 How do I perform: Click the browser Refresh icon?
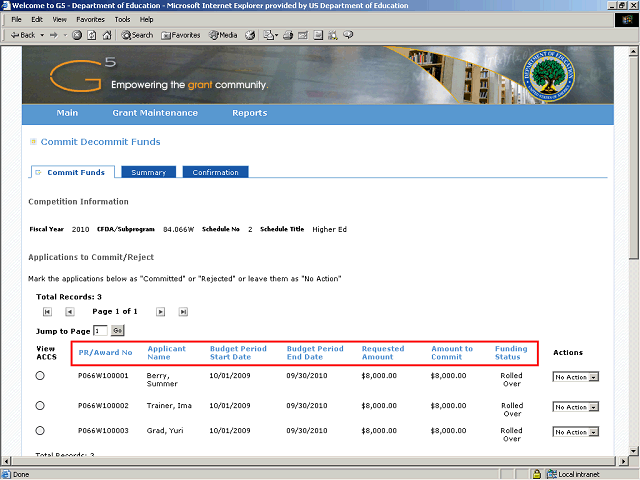(91, 35)
